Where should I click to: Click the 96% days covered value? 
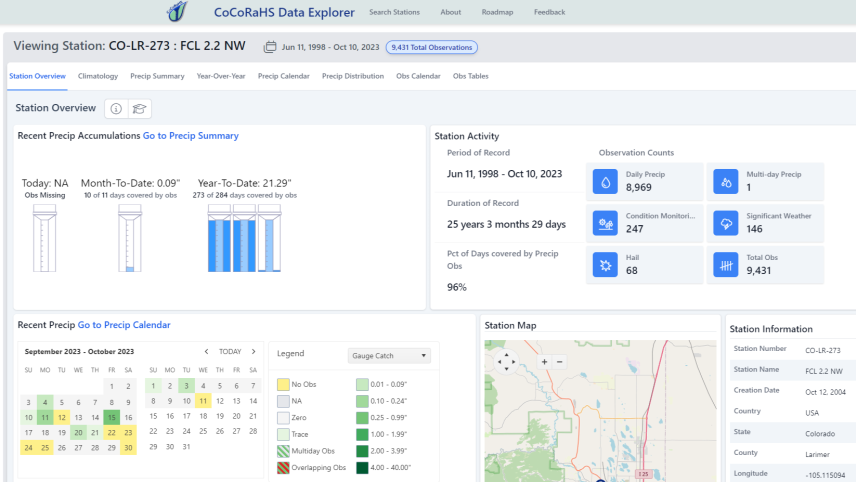[457, 287]
